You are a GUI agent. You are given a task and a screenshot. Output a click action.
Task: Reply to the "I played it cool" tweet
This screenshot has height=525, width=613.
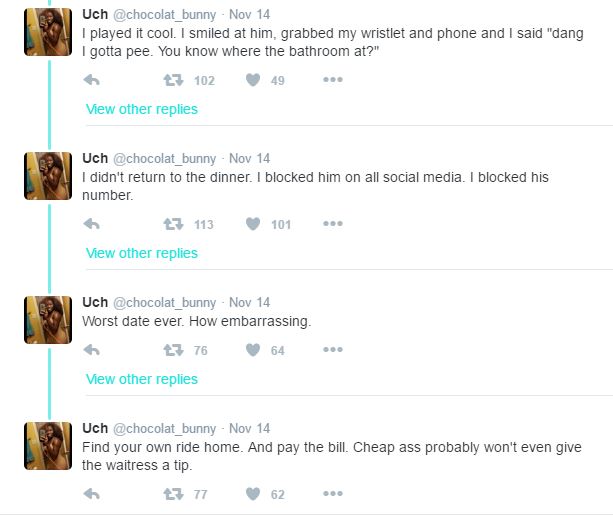(x=92, y=81)
